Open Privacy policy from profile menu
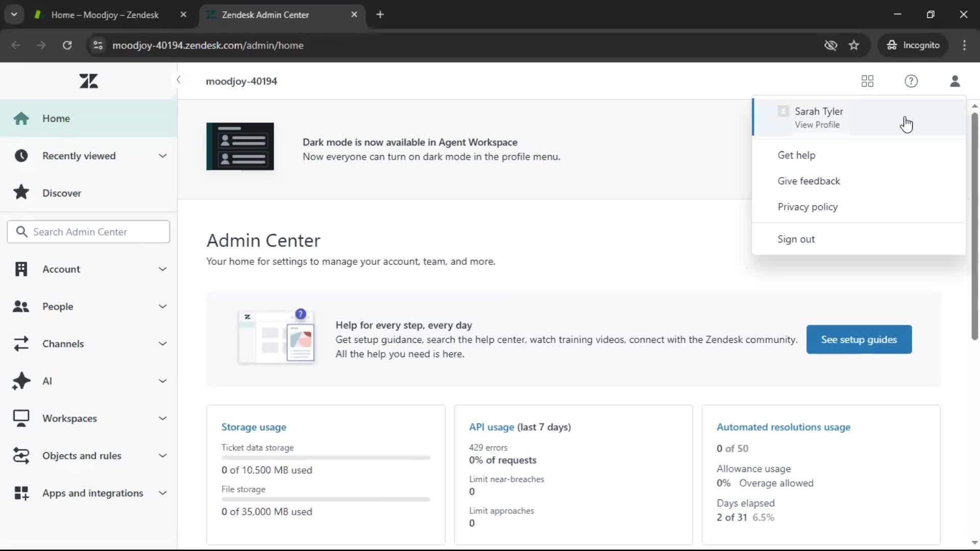 (859, 207)
